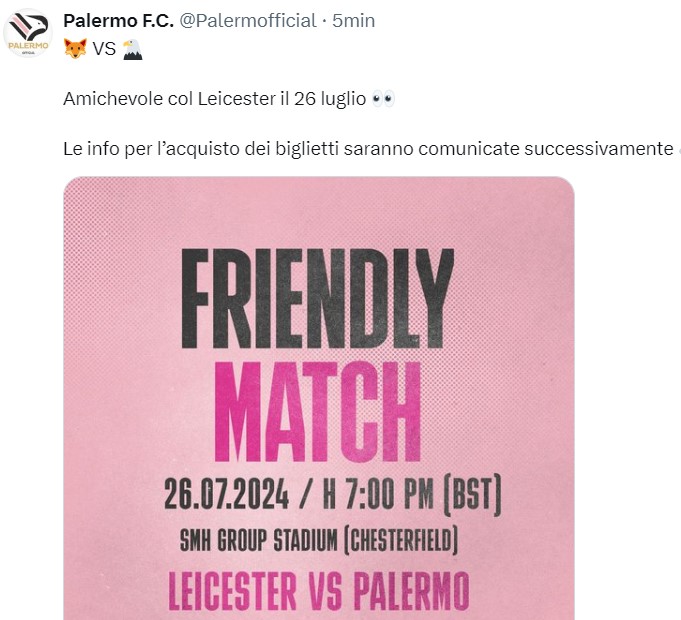Click the VS text between the emojis

point(104,49)
